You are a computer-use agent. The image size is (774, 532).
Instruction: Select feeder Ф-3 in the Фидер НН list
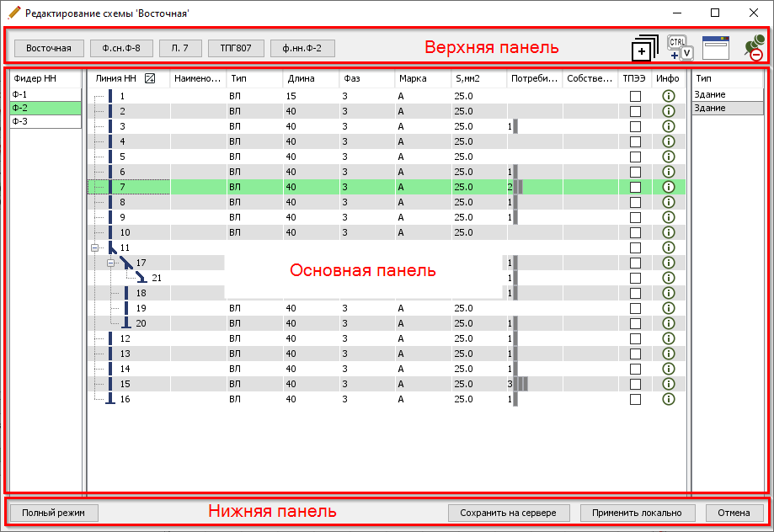(45, 121)
